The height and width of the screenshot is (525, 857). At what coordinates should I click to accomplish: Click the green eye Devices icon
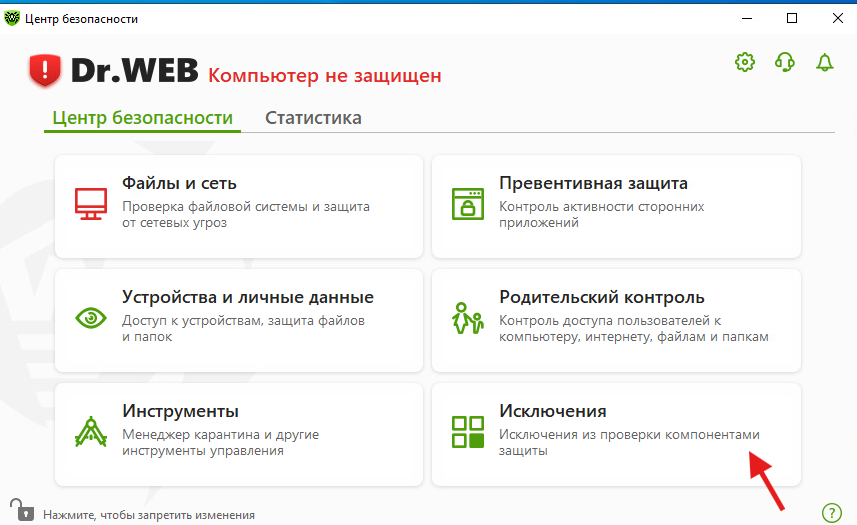(91, 318)
